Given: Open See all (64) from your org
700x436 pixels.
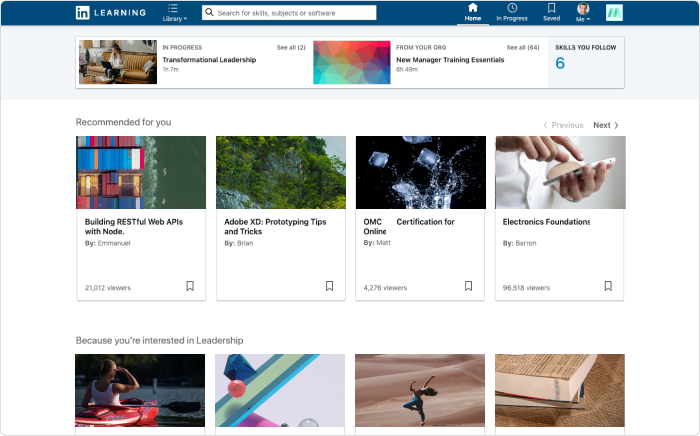Looking at the screenshot, I should coord(523,47).
